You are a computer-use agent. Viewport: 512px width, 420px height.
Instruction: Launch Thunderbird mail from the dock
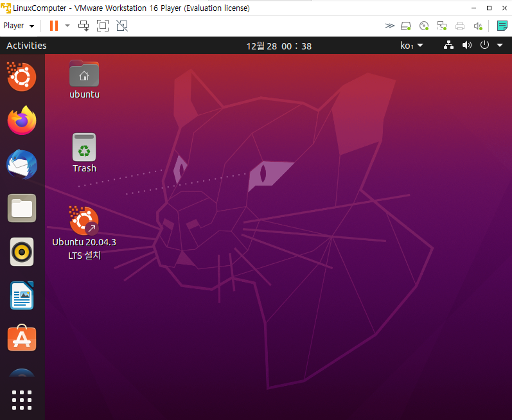[x=22, y=164]
